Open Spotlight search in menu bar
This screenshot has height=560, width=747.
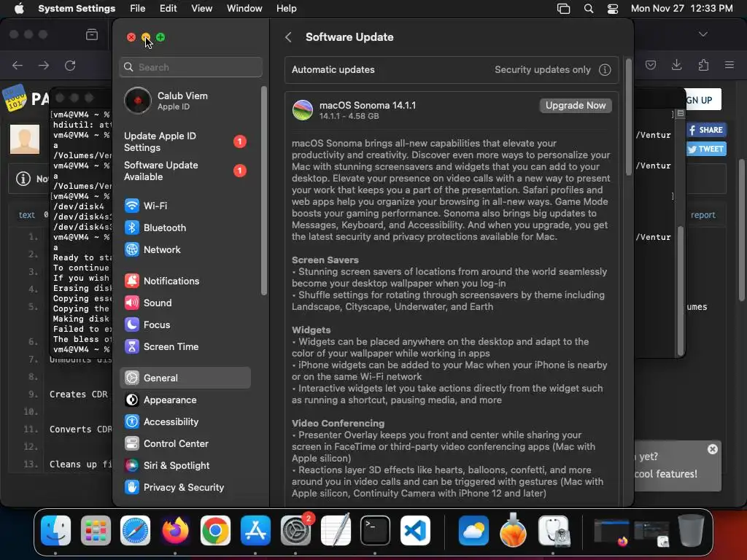click(589, 9)
